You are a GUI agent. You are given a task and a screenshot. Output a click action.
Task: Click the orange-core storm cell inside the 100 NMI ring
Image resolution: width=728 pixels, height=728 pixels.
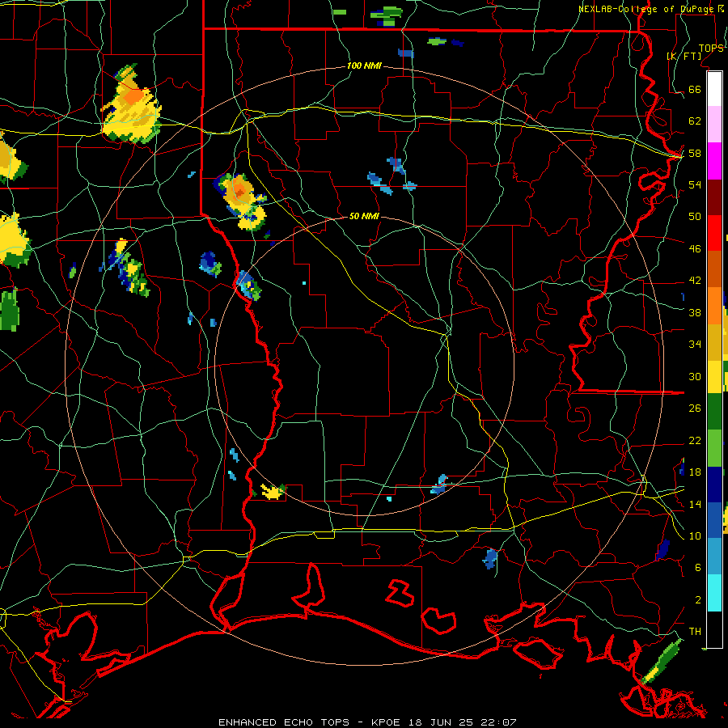point(241,201)
